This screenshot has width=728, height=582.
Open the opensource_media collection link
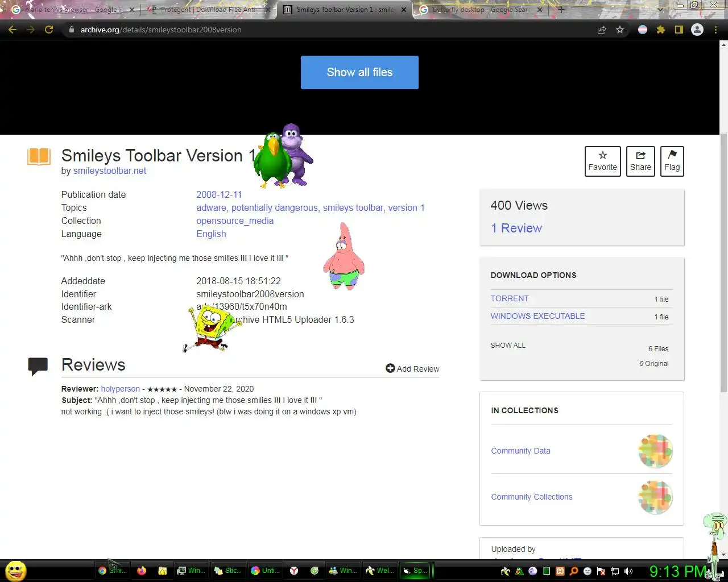click(235, 221)
